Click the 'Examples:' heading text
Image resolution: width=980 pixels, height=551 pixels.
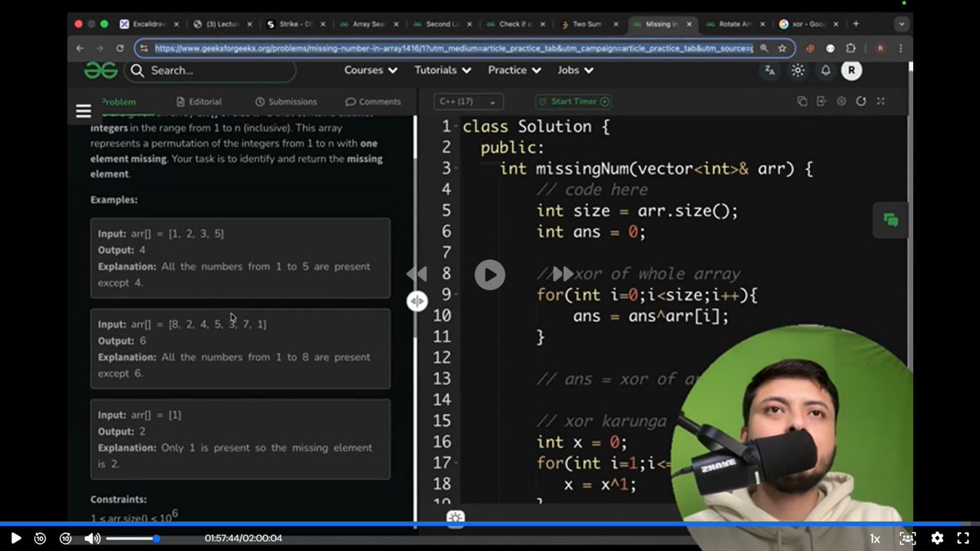114,200
